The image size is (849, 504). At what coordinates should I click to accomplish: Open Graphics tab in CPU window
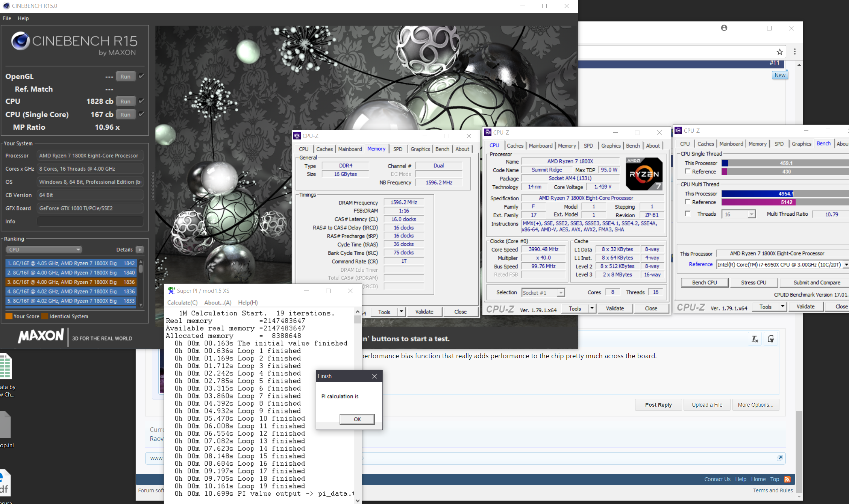[x=611, y=146]
